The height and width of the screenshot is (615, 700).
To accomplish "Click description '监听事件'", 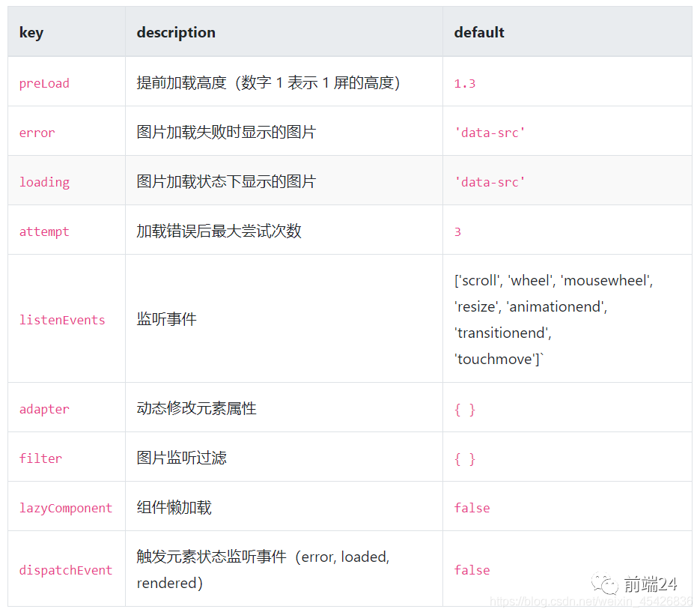I will (x=166, y=319).
